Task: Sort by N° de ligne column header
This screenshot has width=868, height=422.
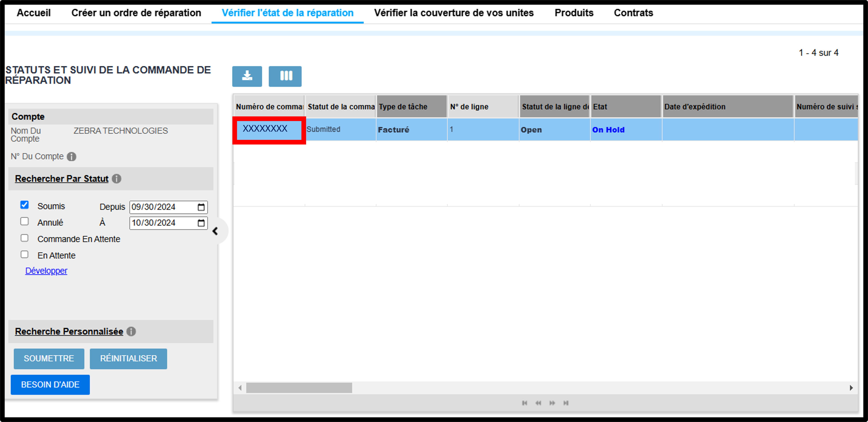Action: pos(483,106)
